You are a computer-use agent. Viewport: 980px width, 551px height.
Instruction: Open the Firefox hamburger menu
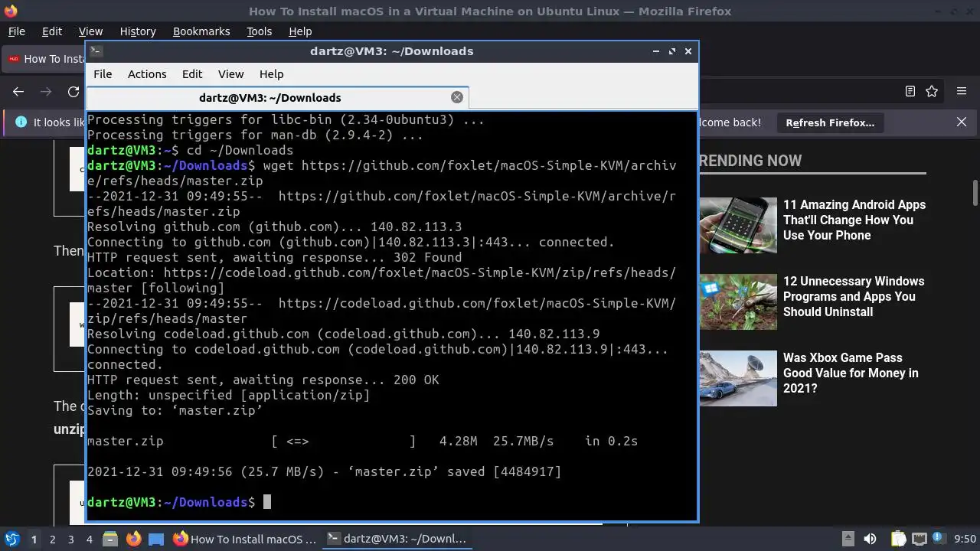(x=962, y=91)
